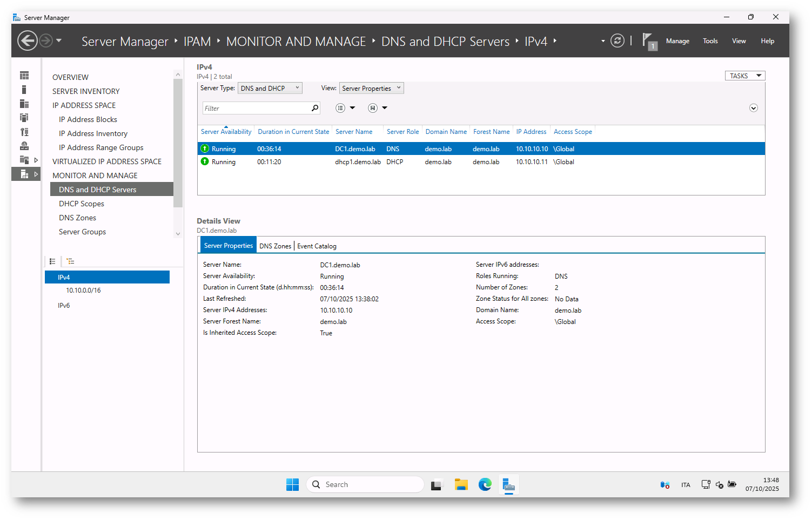Go back with the back arrow button
This screenshot has height=520, width=812.
pyautogui.click(x=28, y=41)
